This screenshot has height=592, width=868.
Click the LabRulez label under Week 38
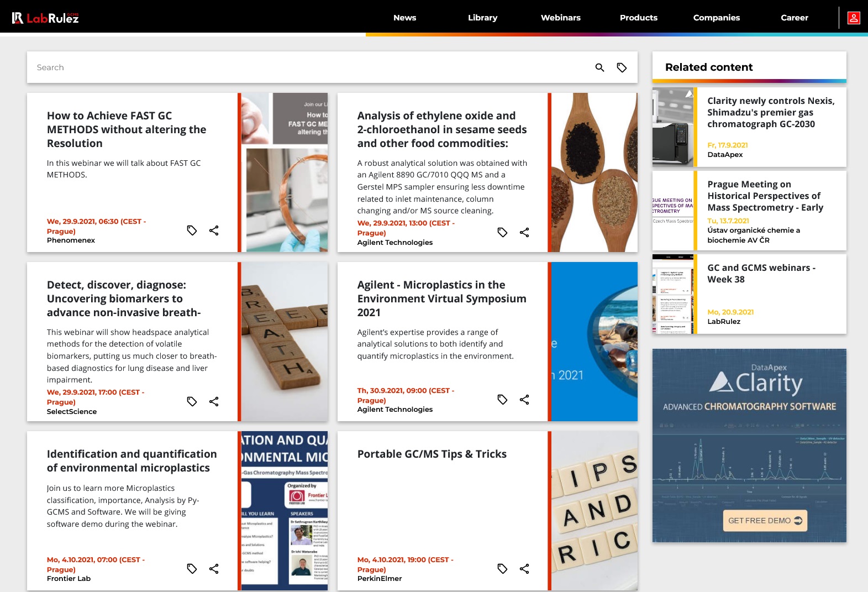coord(724,322)
